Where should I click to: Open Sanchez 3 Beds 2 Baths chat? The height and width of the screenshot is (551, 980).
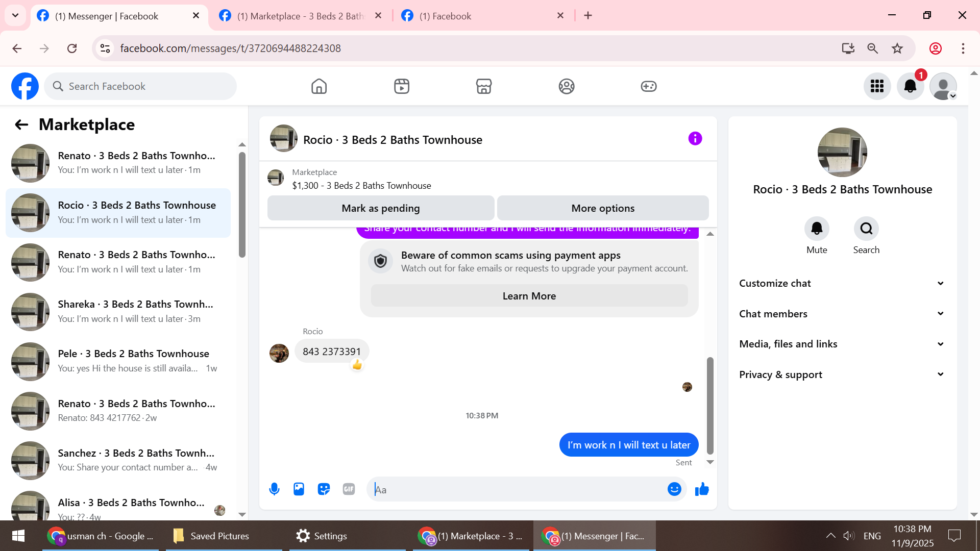[x=118, y=461]
